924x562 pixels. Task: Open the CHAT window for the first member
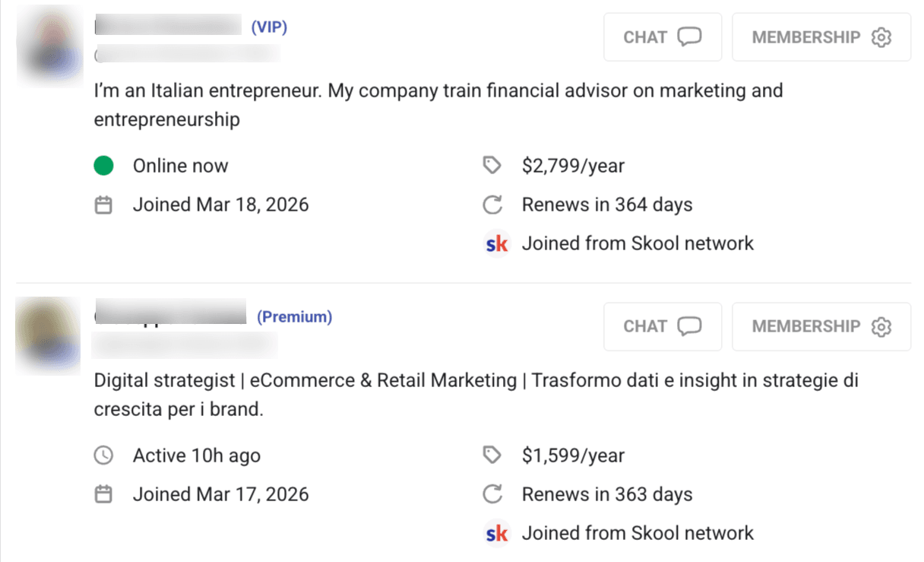(662, 37)
